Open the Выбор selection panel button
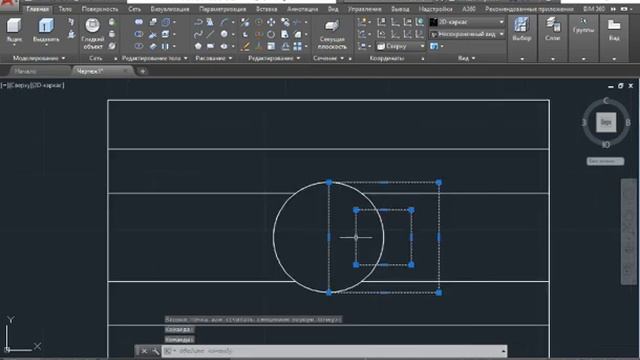The height and width of the screenshot is (360, 640). click(x=522, y=29)
